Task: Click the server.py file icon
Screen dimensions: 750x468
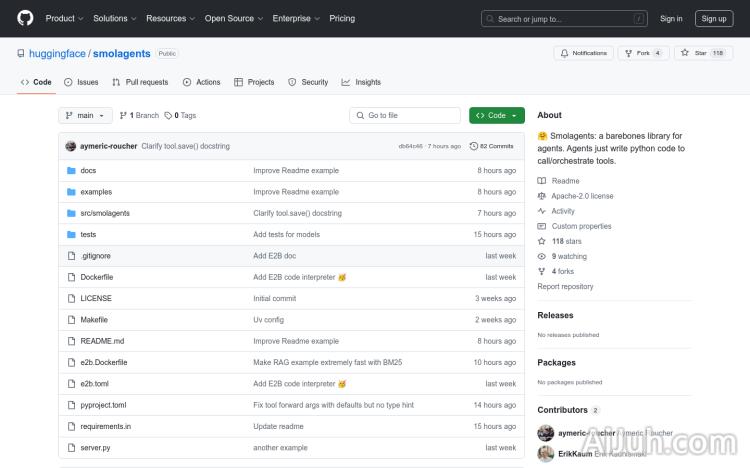Action: click(x=71, y=447)
